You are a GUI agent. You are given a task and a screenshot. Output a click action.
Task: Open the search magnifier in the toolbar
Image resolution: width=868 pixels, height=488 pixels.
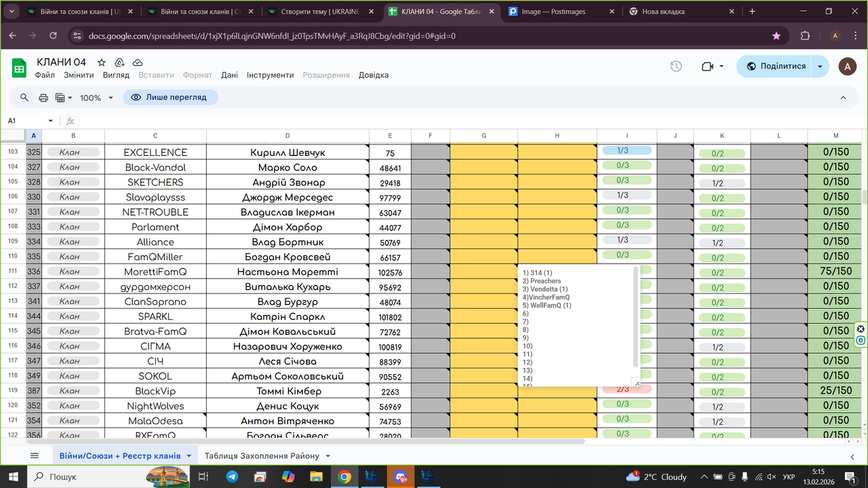pyautogui.click(x=24, y=98)
